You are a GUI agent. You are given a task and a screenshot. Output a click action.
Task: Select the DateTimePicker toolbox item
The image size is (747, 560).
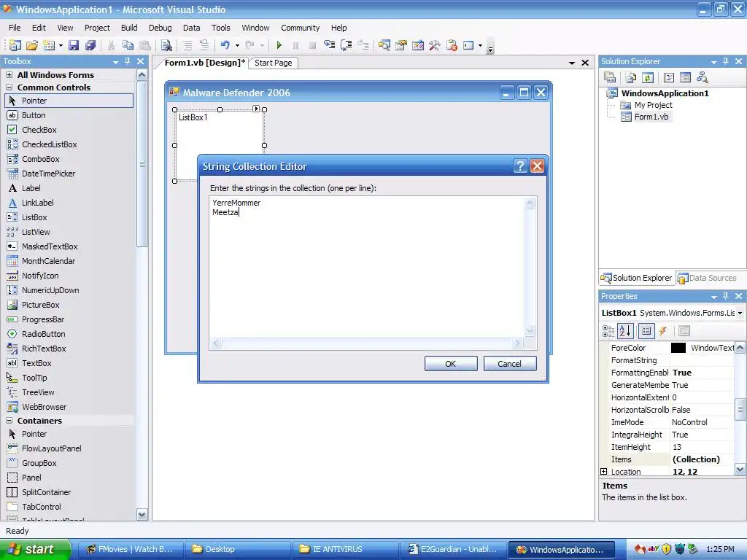[x=48, y=174]
